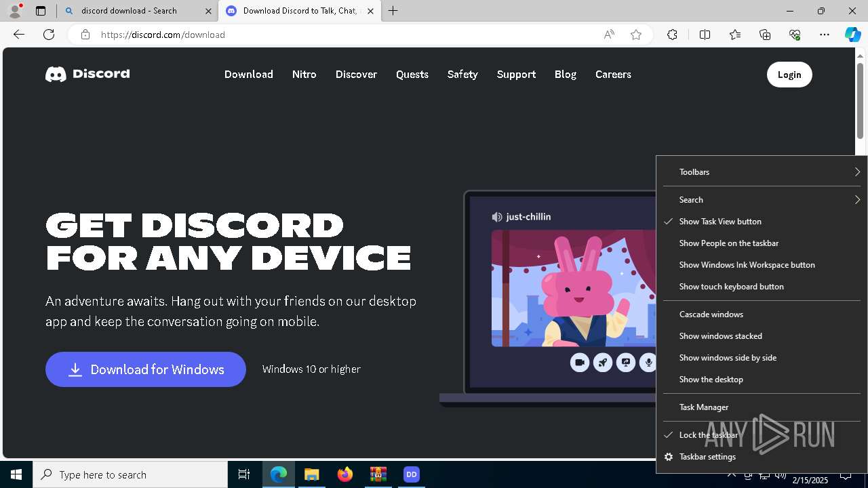Toggle Lock the taskbar option

(762, 435)
